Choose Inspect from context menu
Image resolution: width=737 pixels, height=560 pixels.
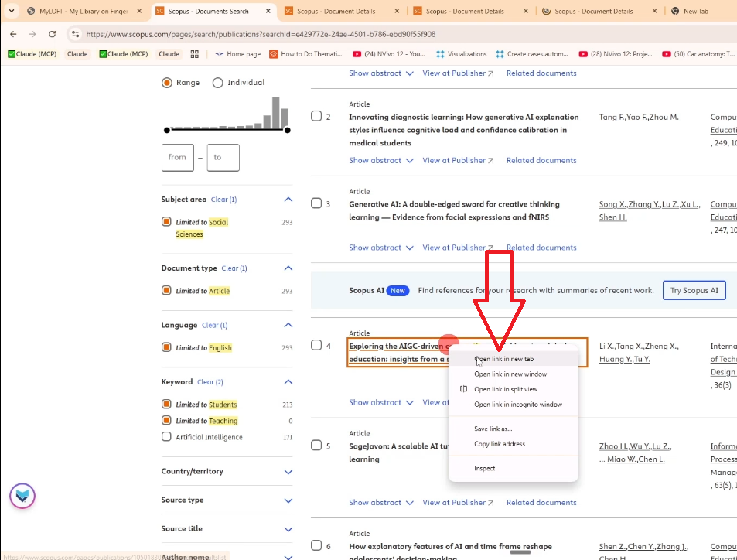(x=514, y=468)
